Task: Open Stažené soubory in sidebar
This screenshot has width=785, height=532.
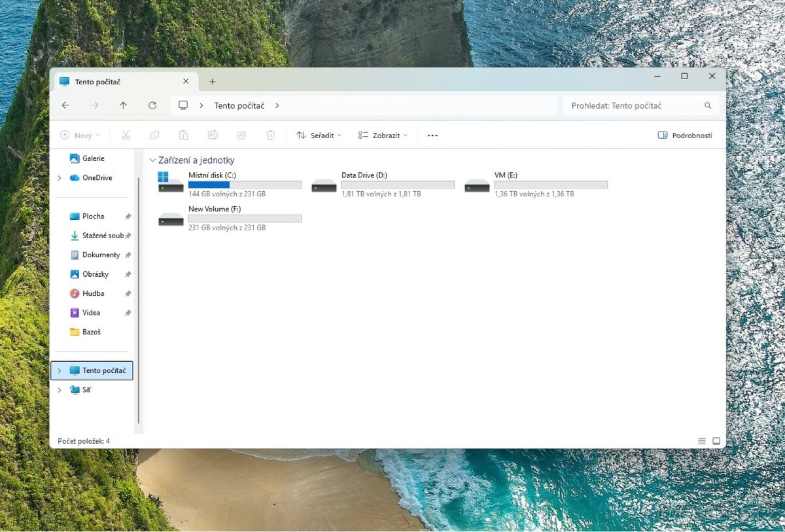Action: 102,236
